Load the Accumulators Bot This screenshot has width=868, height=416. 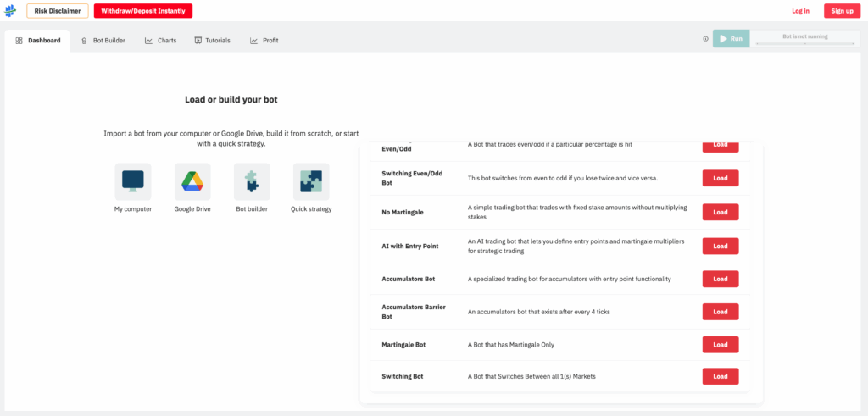tap(721, 279)
